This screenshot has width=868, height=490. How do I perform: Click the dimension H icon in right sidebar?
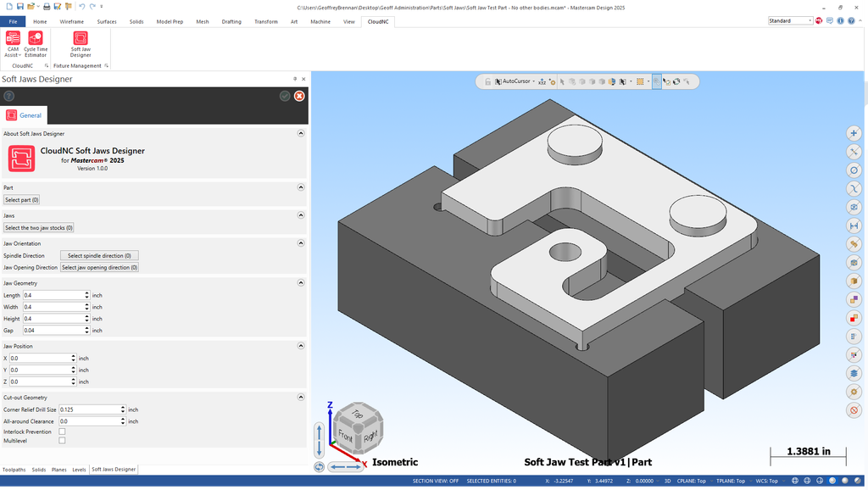tap(854, 226)
